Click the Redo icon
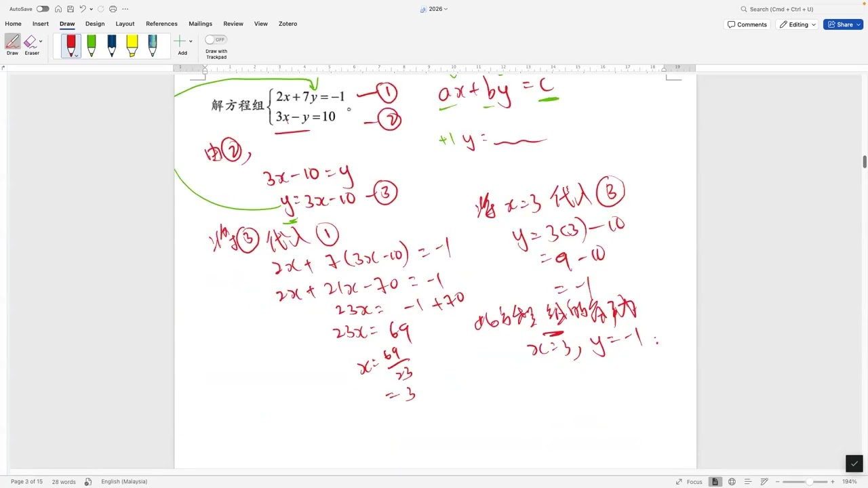 point(101,9)
